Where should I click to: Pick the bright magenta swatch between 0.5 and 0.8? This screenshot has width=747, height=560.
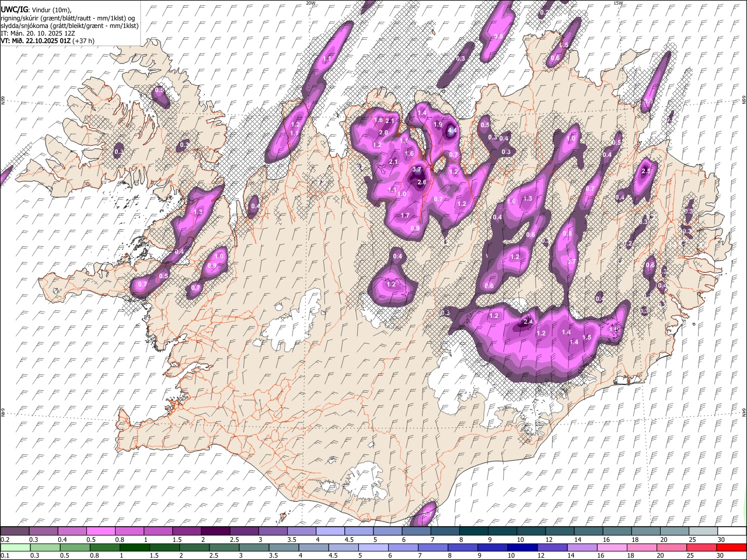coord(100,531)
